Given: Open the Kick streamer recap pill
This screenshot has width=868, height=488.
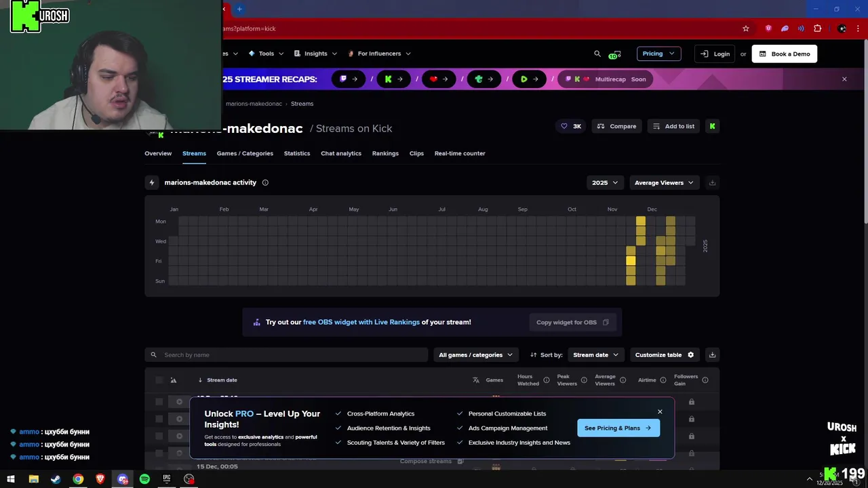Looking at the screenshot, I should [x=394, y=79].
